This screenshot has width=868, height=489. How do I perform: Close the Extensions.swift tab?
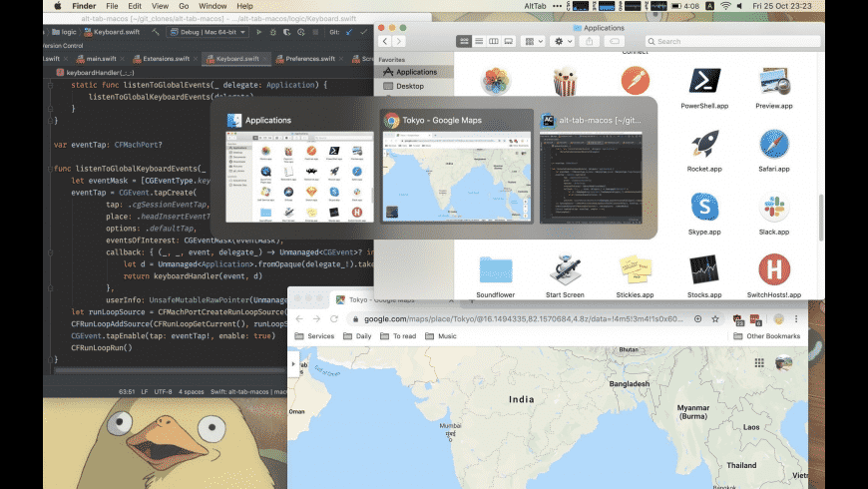click(x=196, y=59)
